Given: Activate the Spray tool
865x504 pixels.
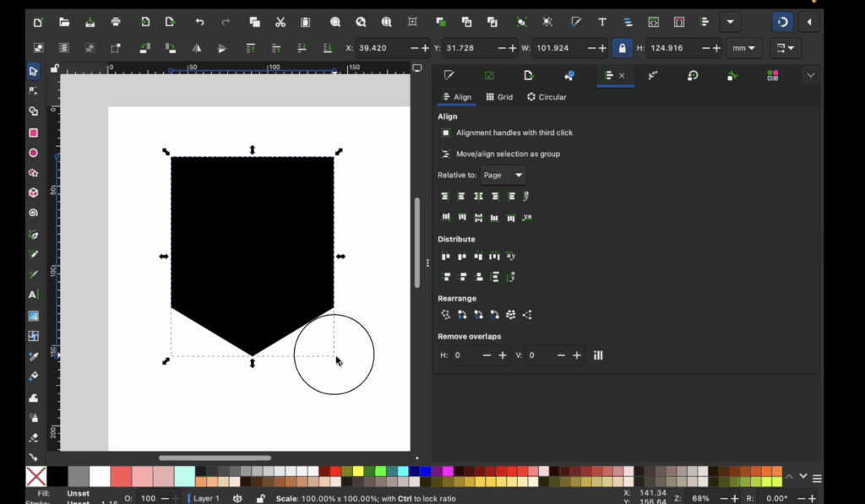Looking at the screenshot, I should click(x=33, y=417).
